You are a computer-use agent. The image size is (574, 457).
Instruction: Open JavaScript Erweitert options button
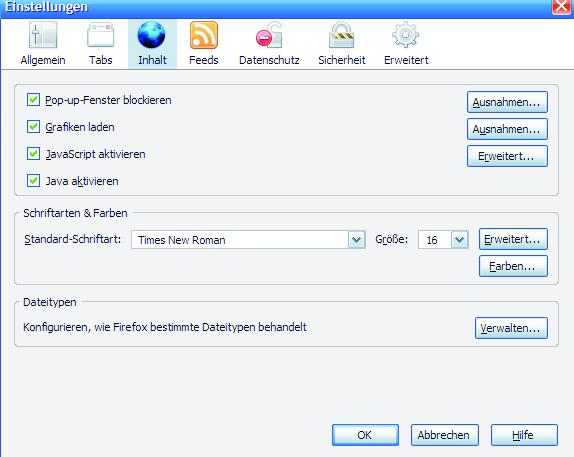tap(507, 156)
